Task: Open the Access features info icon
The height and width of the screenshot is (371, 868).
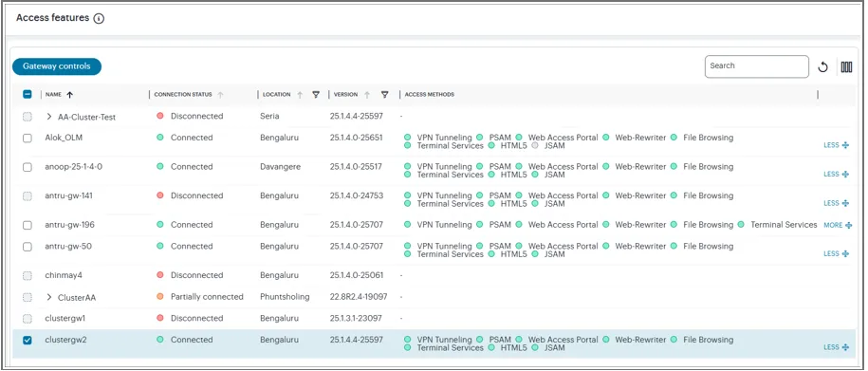Action: 99,18
